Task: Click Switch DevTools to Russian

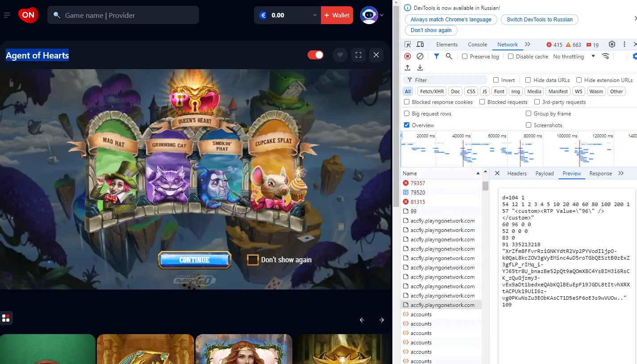Action: click(539, 20)
